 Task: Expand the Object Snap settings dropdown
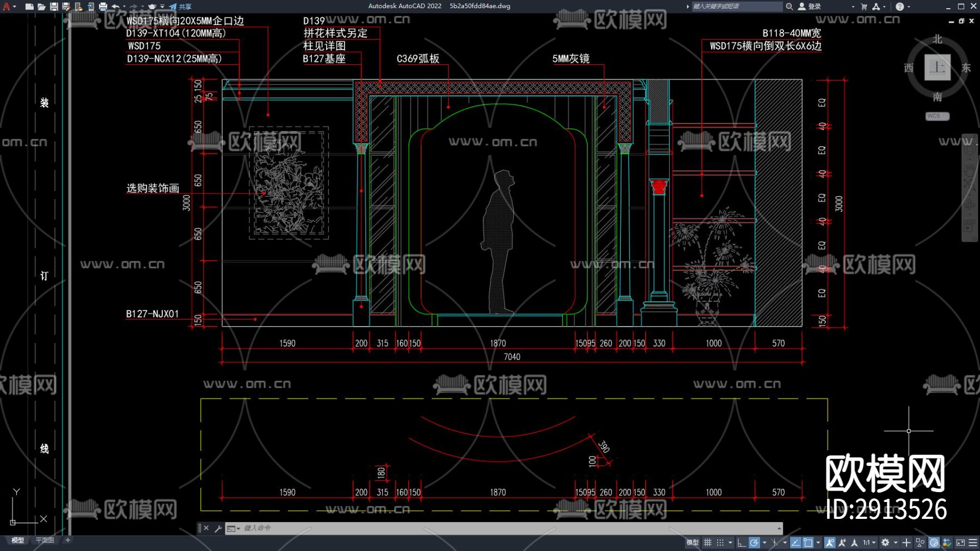point(818,543)
